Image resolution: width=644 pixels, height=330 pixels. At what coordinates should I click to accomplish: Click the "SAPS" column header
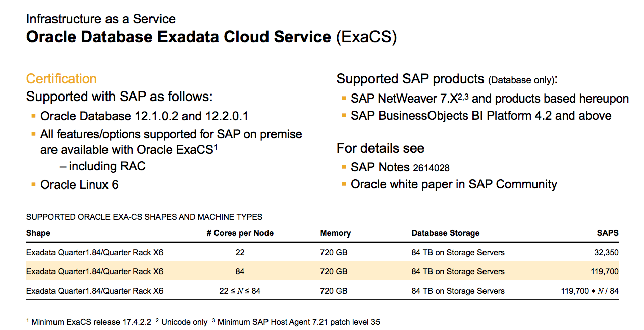coord(608,233)
